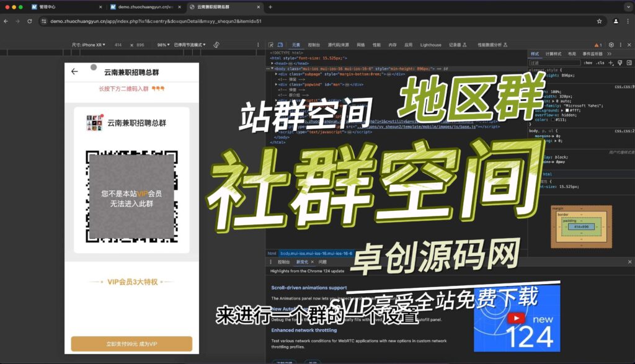The height and width of the screenshot is (364, 635).
Task: Open the 源代码/来源 Sources tab
Action: coord(338,45)
